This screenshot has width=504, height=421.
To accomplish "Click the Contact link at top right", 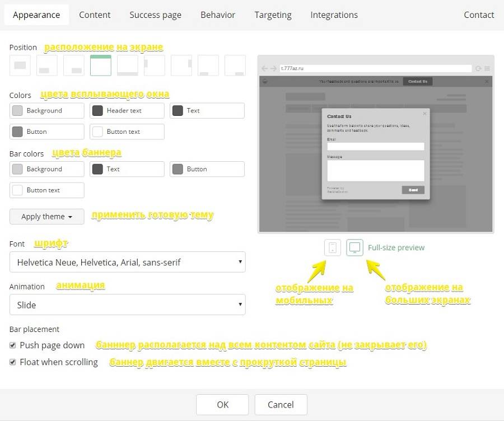I will (x=479, y=15).
